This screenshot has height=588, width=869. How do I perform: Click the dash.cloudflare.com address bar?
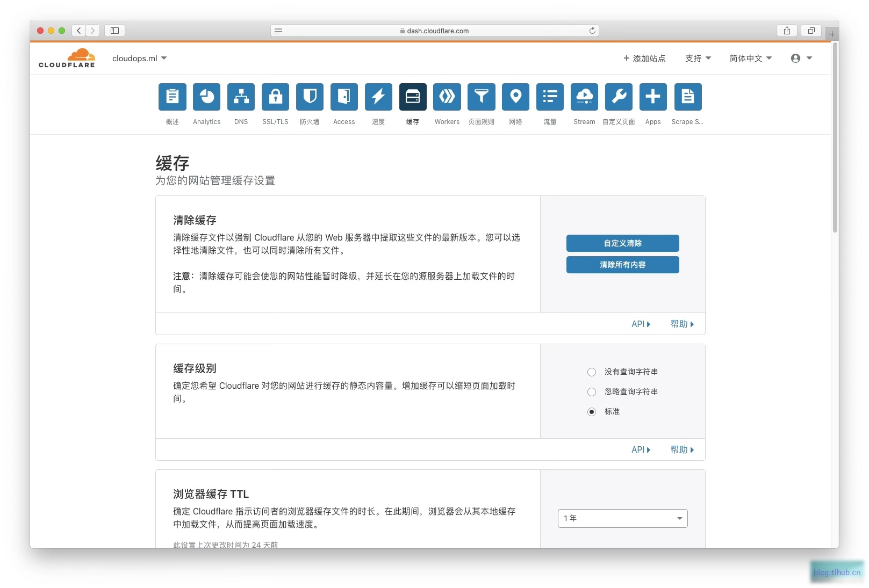click(434, 31)
